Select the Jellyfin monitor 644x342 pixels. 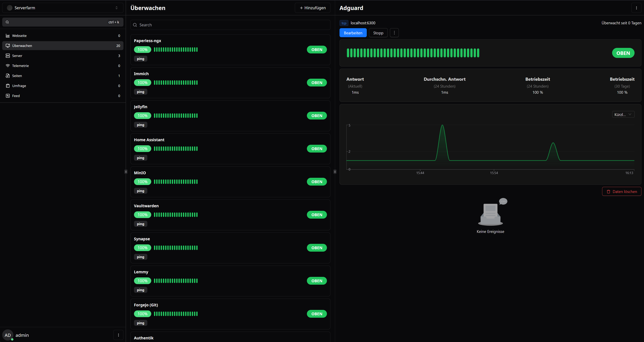[230, 116]
